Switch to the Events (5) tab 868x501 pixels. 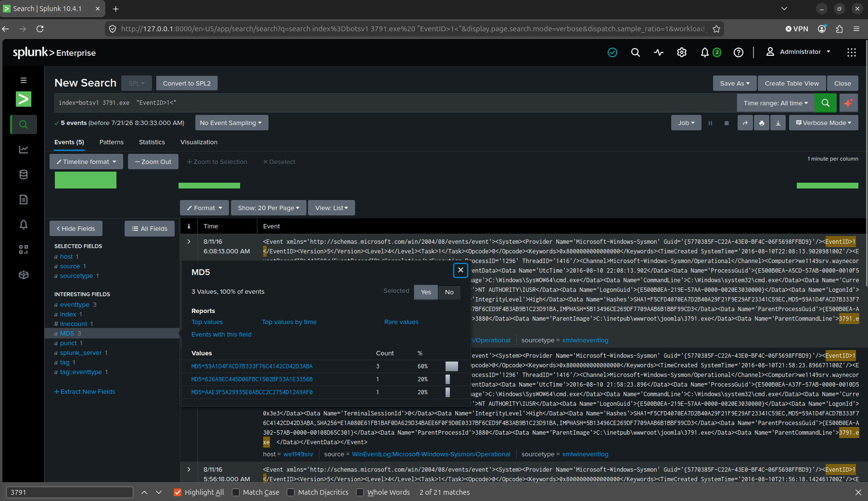pos(69,142)
